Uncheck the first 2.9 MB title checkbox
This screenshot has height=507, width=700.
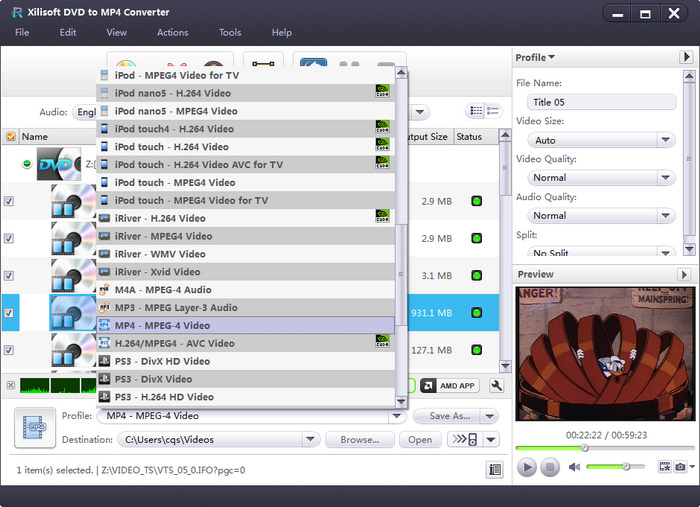tap(9, 201)
